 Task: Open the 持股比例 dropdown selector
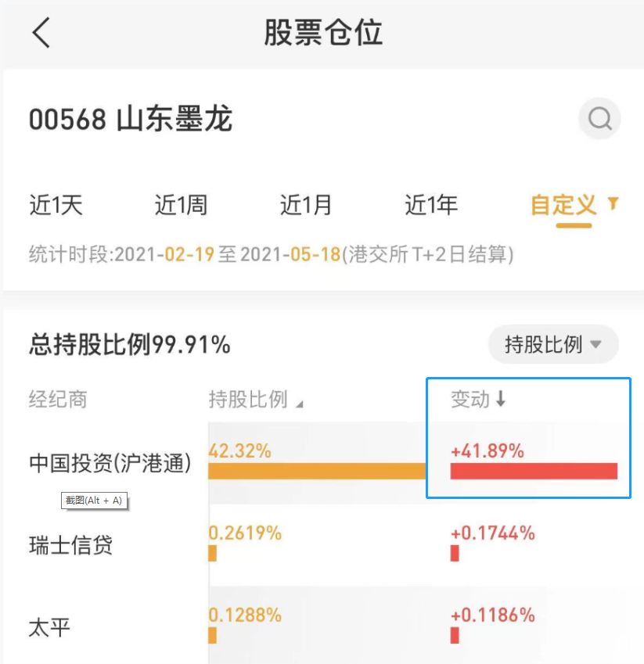click(552, 344)
